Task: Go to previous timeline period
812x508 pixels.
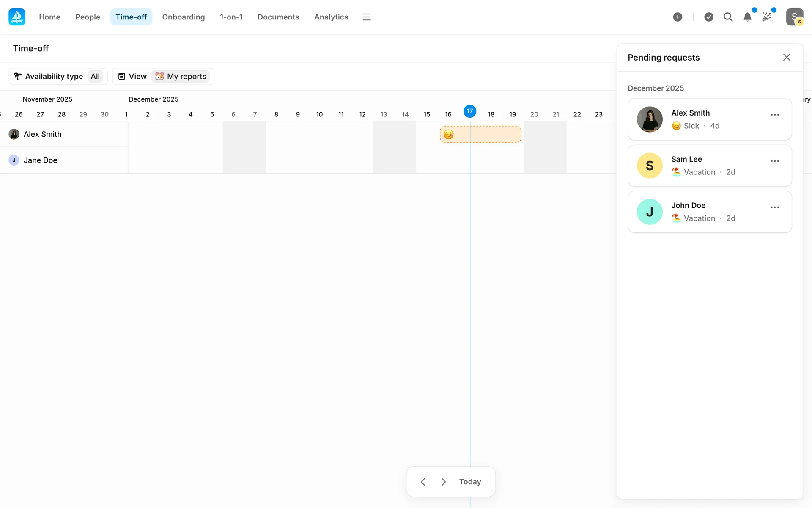Action: point(423,482)
